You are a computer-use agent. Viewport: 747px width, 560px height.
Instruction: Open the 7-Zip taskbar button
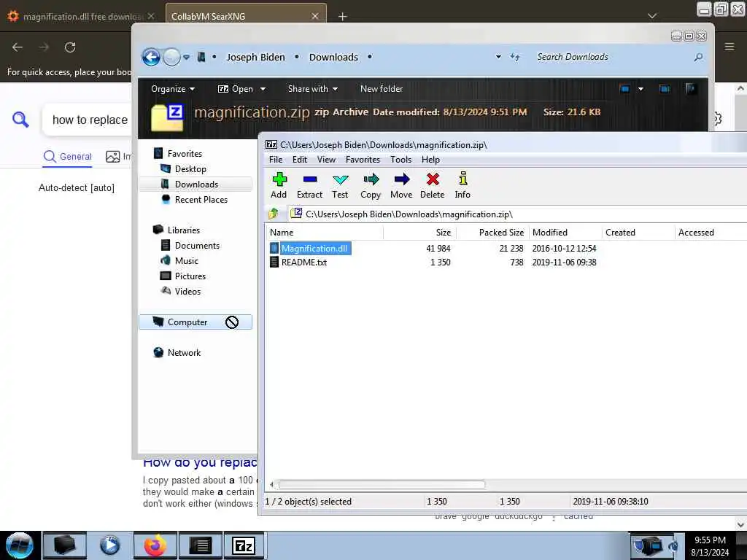pyautogui.click(x=244, y=545)
